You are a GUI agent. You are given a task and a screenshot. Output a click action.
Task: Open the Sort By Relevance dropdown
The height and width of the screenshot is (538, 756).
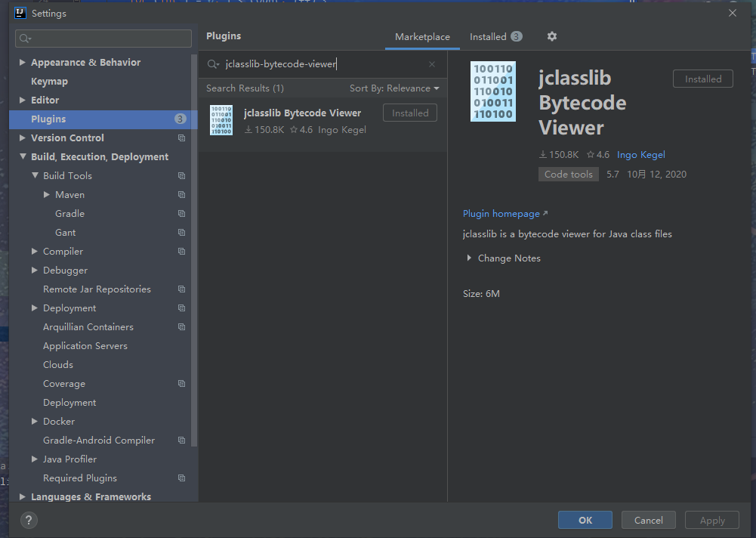tap(394, 88)
